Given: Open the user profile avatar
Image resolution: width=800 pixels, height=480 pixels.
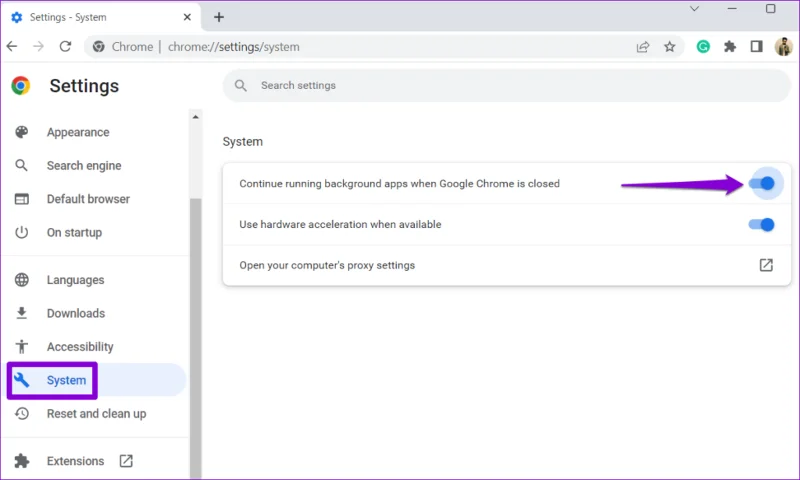Looking at the screenshot, I should 783,47.
